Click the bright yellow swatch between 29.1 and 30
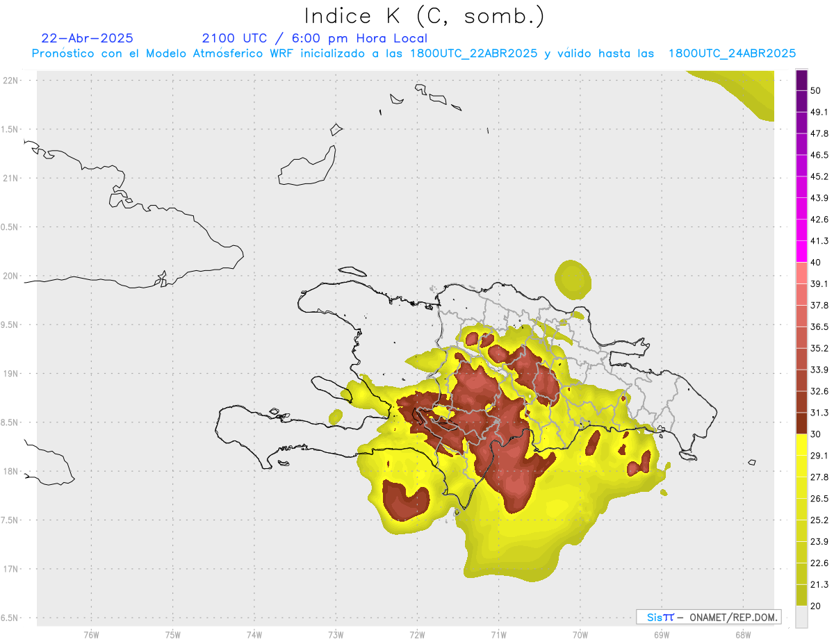 coord(801,445)
